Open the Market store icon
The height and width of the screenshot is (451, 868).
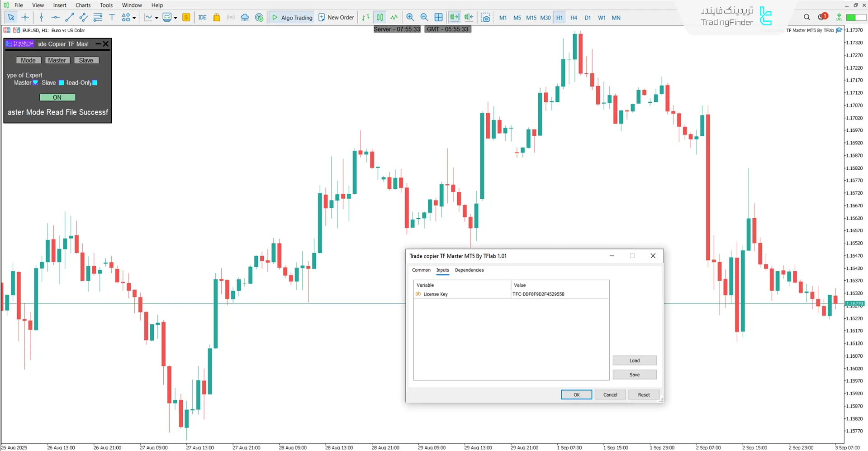pyautogui.click(x=216, y=17)
